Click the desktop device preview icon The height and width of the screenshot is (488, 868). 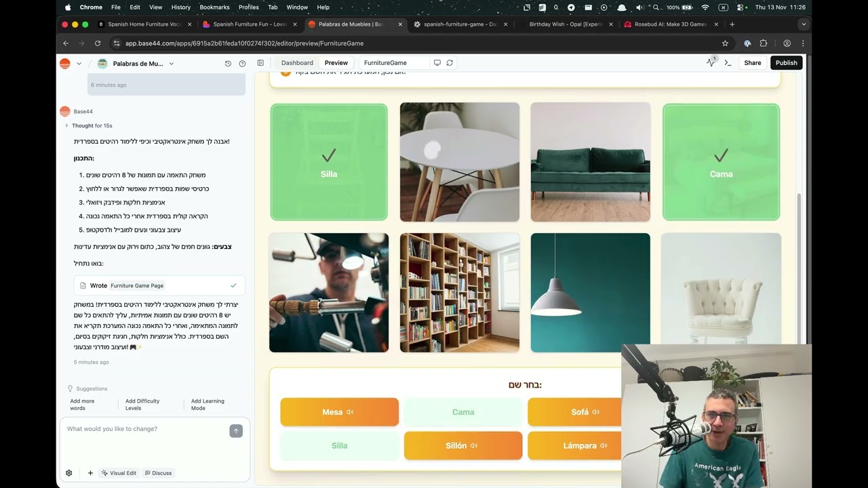437,63
